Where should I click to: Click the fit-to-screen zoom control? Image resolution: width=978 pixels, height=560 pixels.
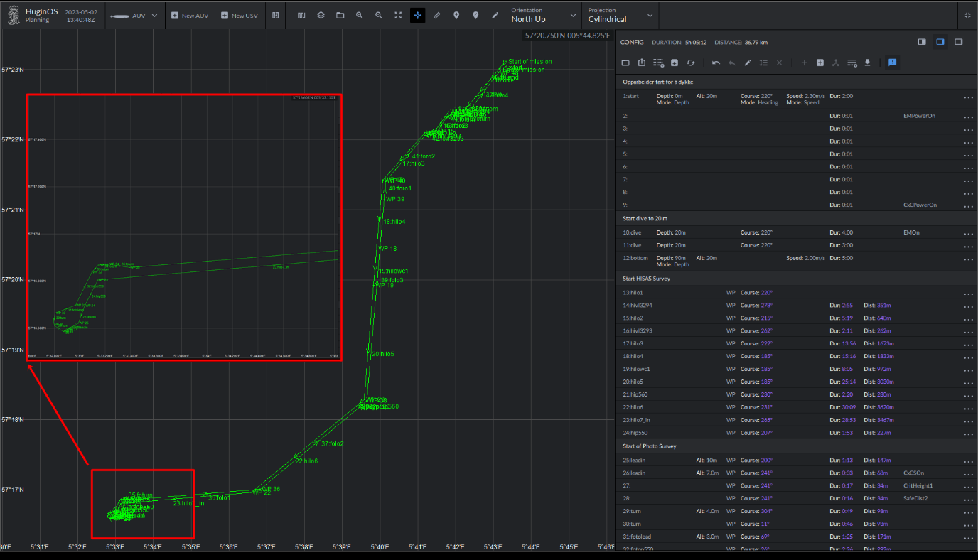pos(398,15)
